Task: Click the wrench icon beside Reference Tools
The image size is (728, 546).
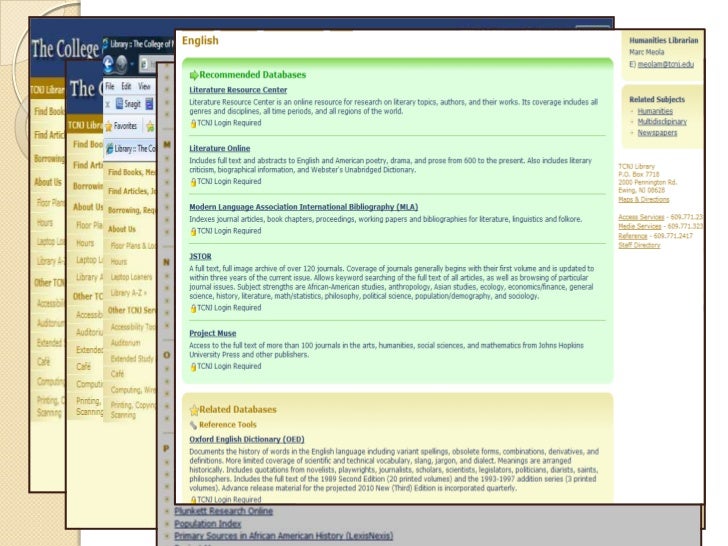Action: pos(193,425)
